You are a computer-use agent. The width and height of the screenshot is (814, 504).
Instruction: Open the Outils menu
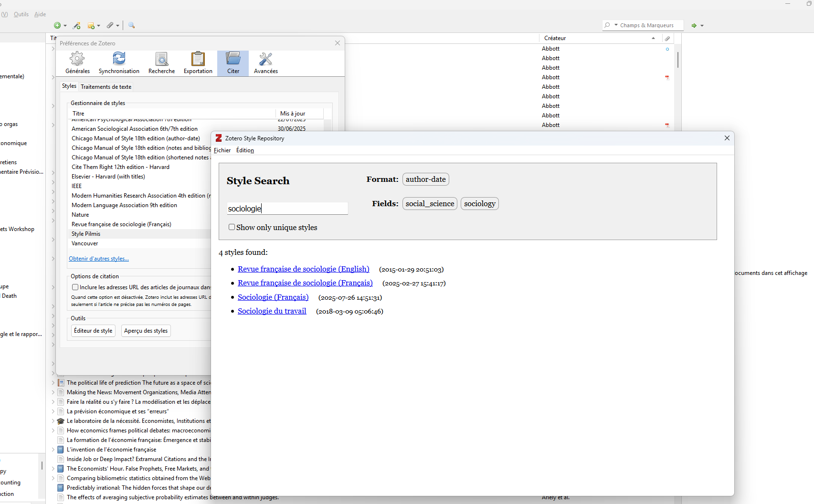click(21, 14)
